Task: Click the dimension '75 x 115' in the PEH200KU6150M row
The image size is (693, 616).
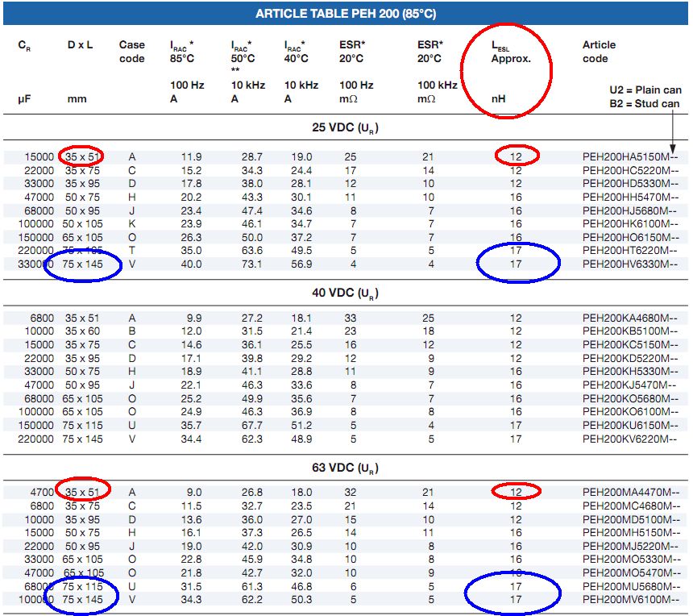Action: [x=82, y=426]
